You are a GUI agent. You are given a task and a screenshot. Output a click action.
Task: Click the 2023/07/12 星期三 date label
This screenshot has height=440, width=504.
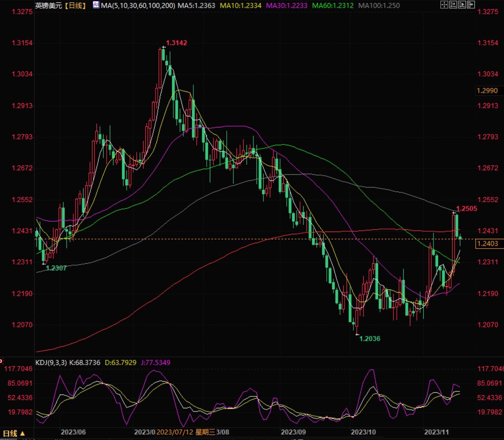click(x=186, y=432)
